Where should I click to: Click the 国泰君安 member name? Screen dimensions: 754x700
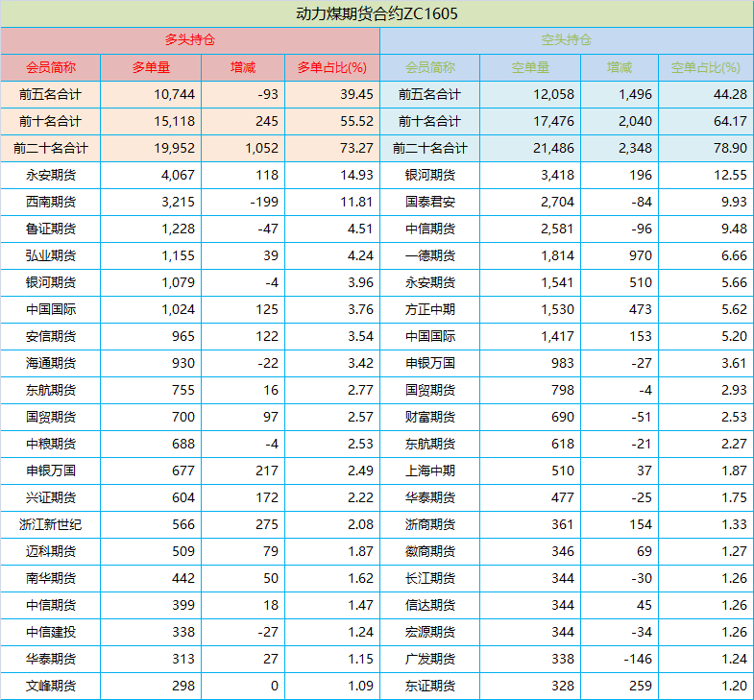(430, 202)
